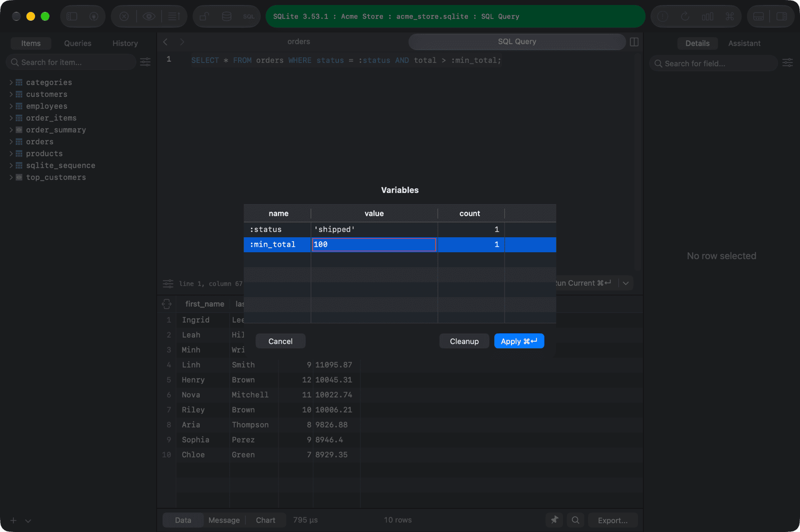Viewport: 800px width, 532px height.
Task: Toggle the split editor view icon
Action: click(634, 42)
